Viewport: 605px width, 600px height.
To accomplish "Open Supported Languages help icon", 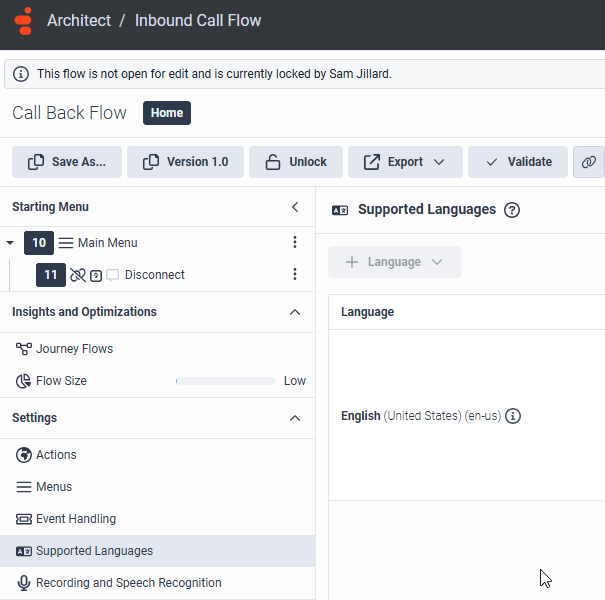I will click(512, 210).
